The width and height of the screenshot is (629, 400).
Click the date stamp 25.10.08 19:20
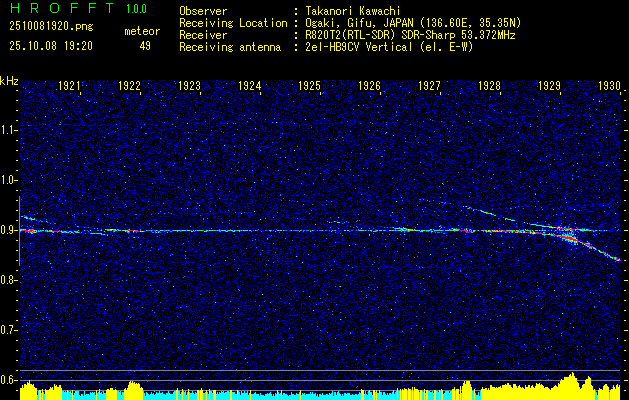click(51, 46)
